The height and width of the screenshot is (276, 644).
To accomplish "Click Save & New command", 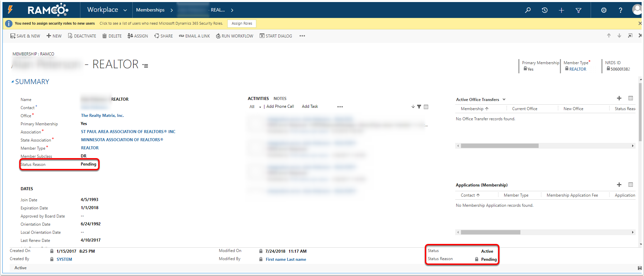I will (x=25, y=36).
